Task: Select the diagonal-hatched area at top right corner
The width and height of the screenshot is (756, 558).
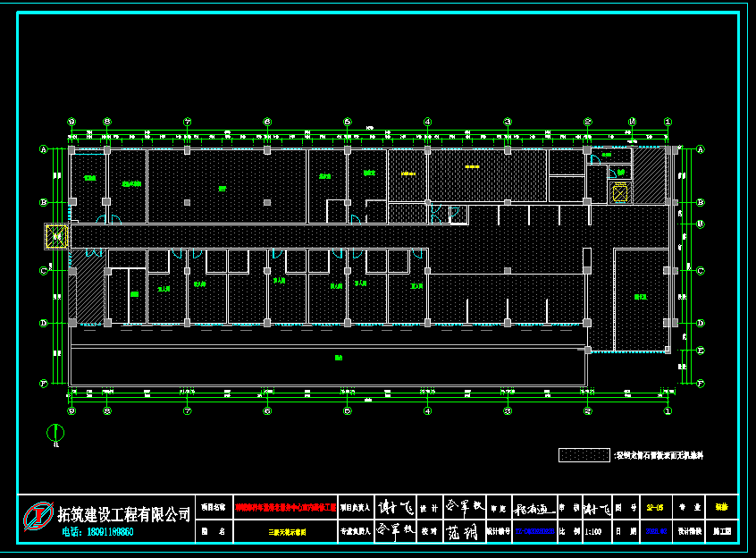Action: 650,174
